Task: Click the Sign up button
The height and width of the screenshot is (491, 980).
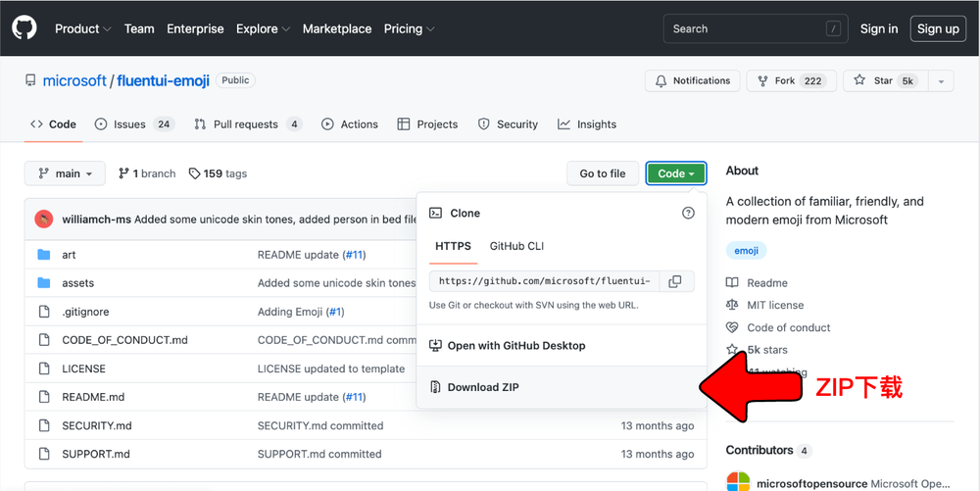Action: 938,28
